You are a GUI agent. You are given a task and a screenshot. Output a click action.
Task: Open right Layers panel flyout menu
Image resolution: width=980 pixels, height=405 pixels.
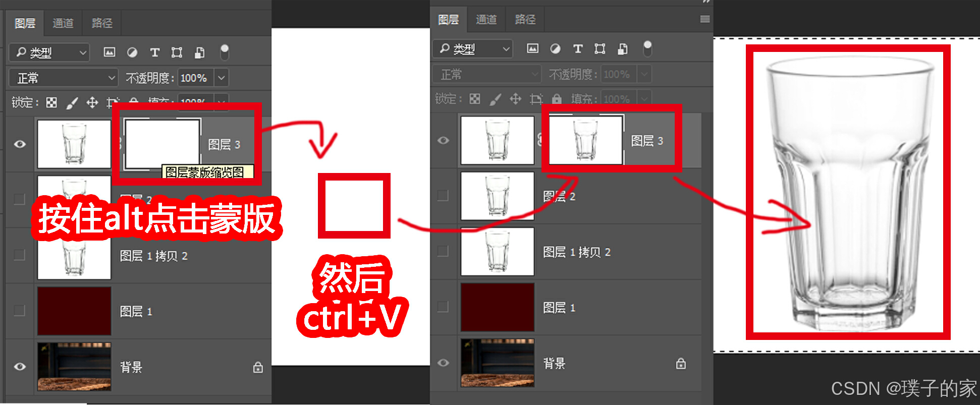(705, 19)
